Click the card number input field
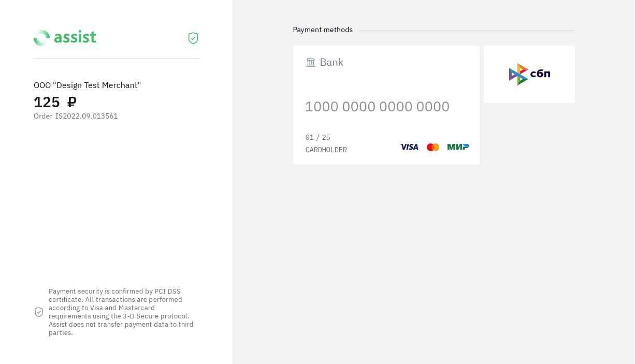Screen dimensions: 635x364 (x=377, y=107)
